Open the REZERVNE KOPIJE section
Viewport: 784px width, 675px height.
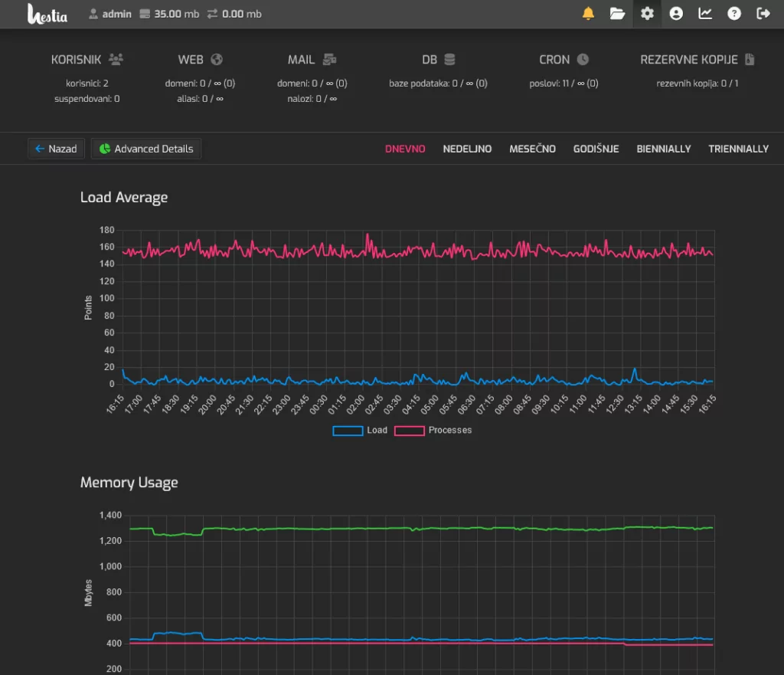pos(697,60)
